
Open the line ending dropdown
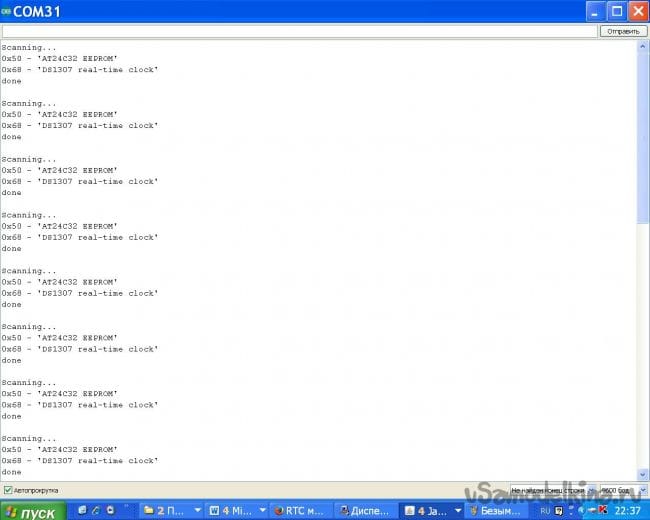(x=552, y=490)
